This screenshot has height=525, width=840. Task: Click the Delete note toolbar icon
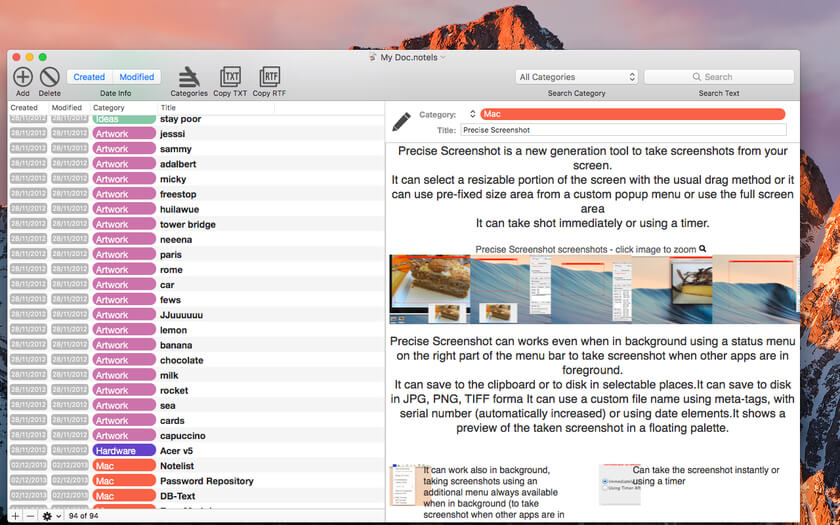point(50,77)
